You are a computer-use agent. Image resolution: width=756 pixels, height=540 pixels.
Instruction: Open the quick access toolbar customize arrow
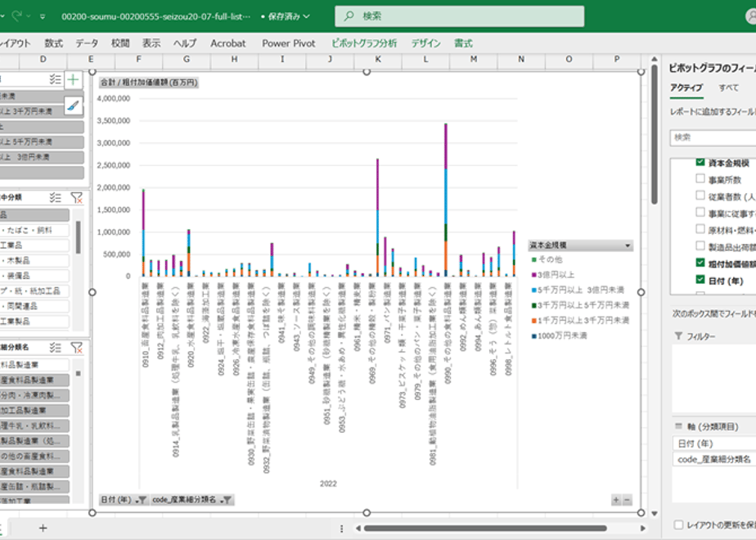pos(43,16)
